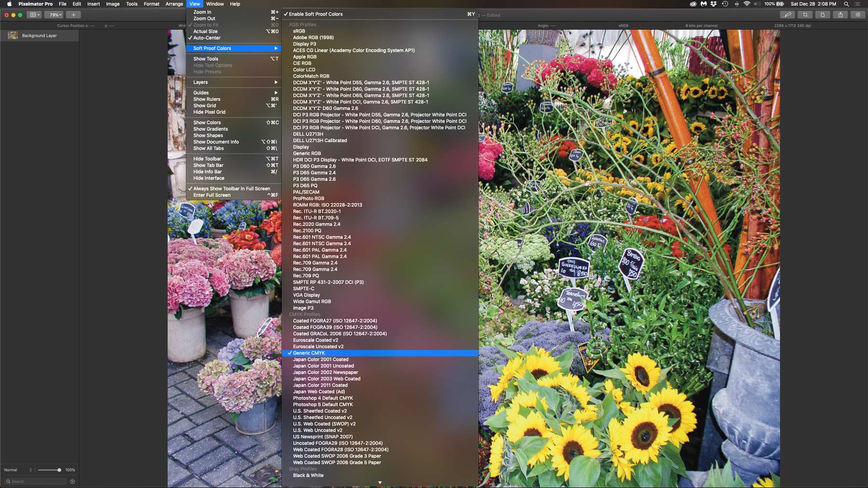Open the paint tools toolbar button
This screenshot has height=488, width=868.
787,15
